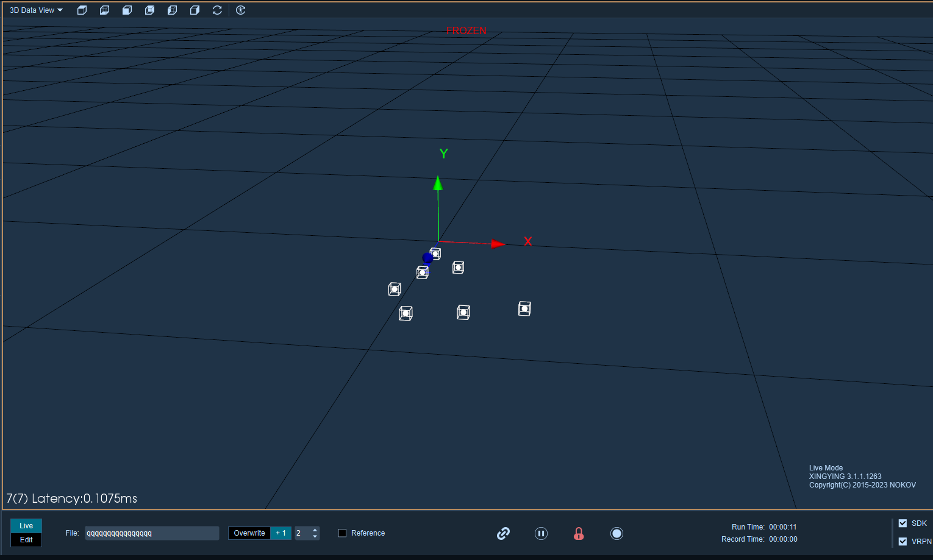Viewport: 933px width, 560px height.
Task: Click the File name input field
Action: tap(152, 533)
